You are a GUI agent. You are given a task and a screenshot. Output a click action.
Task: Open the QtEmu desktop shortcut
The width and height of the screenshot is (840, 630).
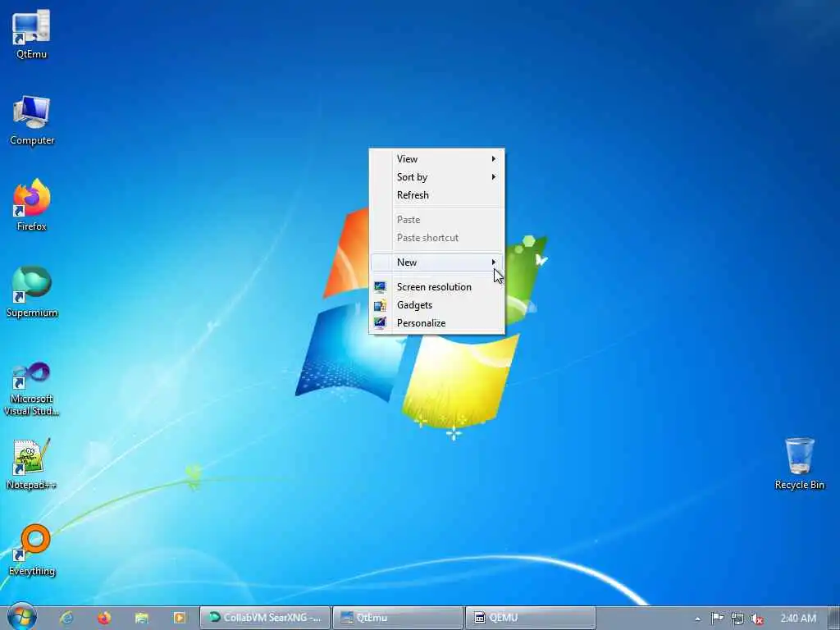pos(31,34)
